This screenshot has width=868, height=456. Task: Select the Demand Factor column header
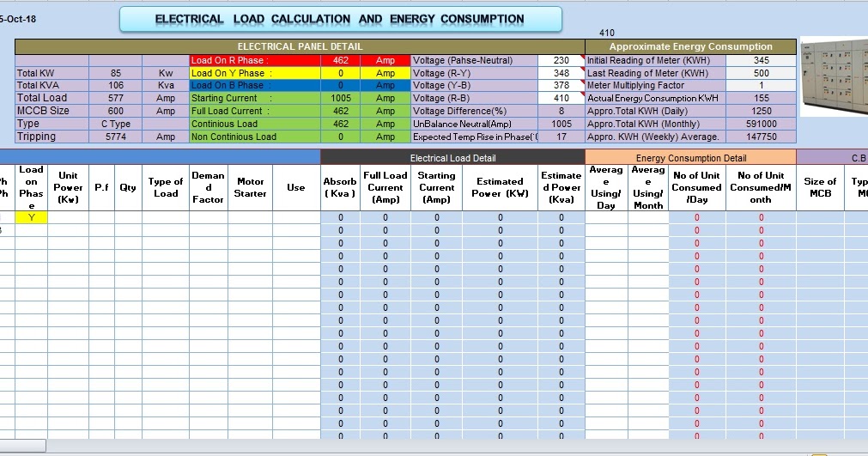pyautogui.click(x=208, y=187)
